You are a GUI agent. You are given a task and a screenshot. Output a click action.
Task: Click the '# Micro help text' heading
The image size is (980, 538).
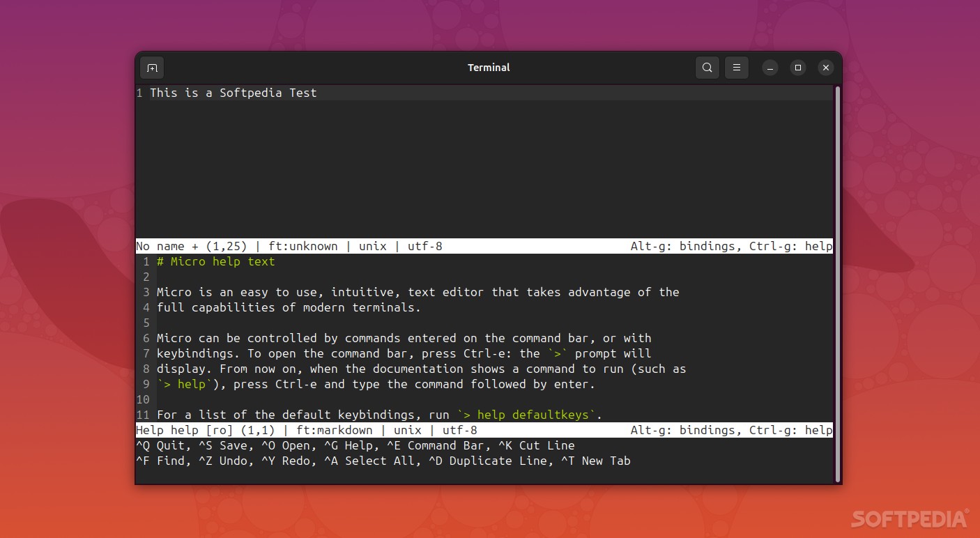tap(216, 261)
